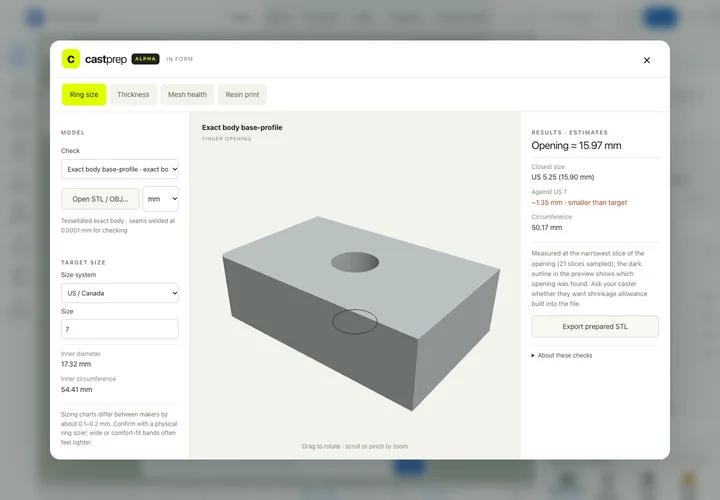Click Export prepared STL button

pos(595,326)
